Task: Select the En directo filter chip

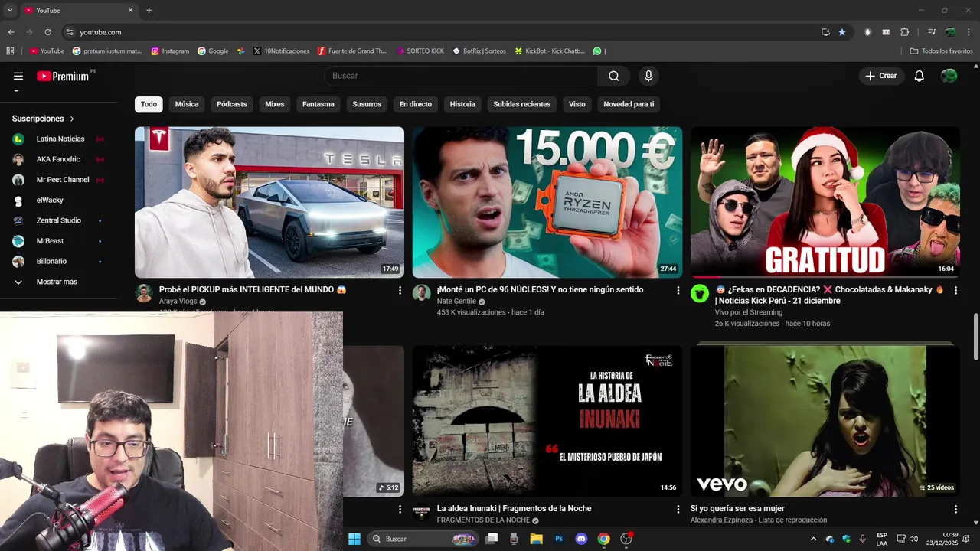Action: (416, 104)
